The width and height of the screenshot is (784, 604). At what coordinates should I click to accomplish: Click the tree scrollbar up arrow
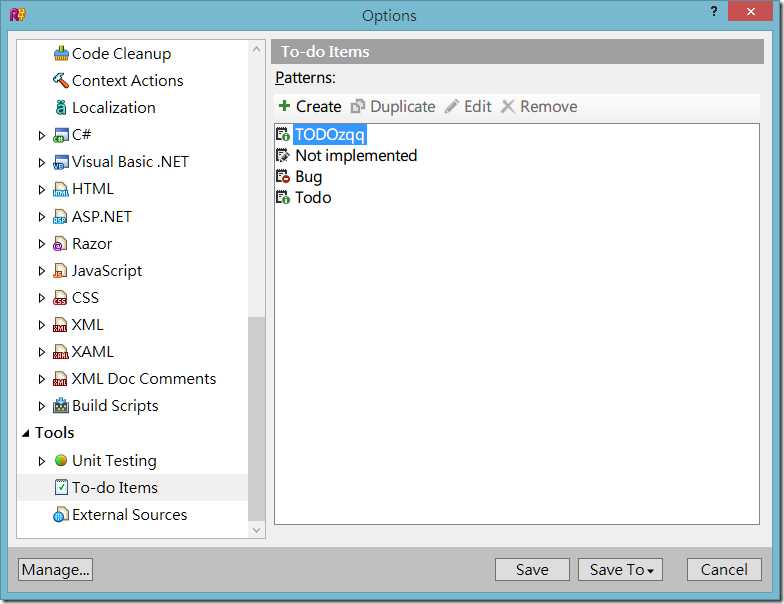click(x=256, y=49)
